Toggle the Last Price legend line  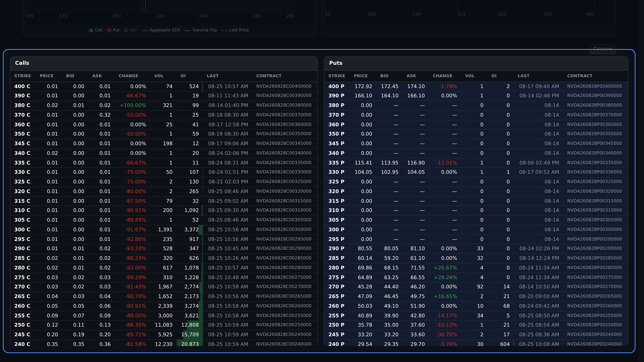235,30
